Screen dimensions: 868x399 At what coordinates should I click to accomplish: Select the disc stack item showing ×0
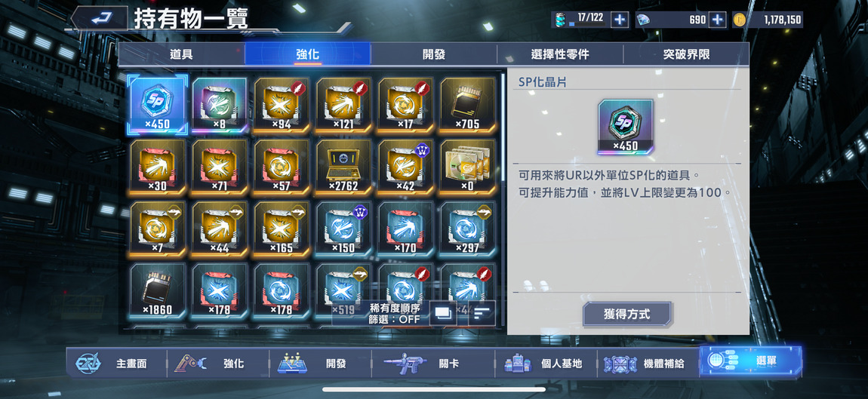point(468,167)
